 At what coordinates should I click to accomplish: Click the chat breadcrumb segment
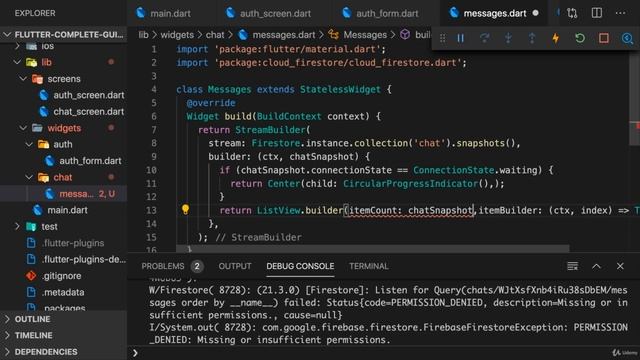coord(215,35)
